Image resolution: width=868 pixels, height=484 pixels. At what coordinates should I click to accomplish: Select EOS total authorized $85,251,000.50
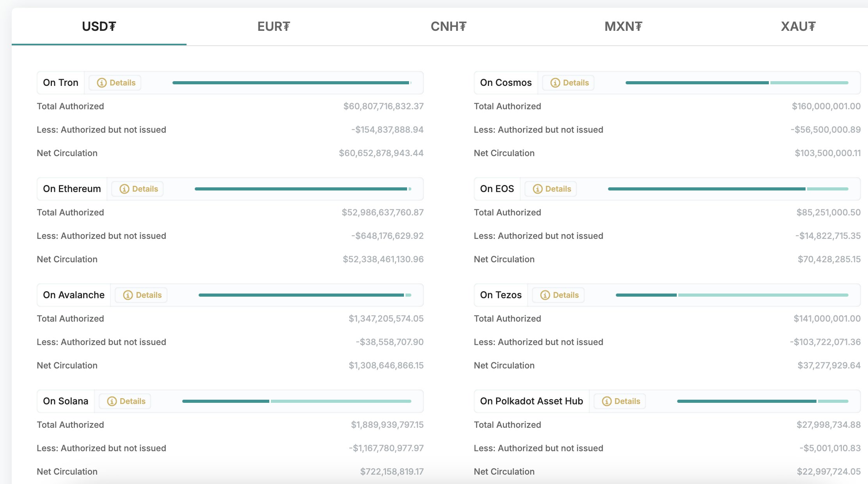[x=829, y=212]
